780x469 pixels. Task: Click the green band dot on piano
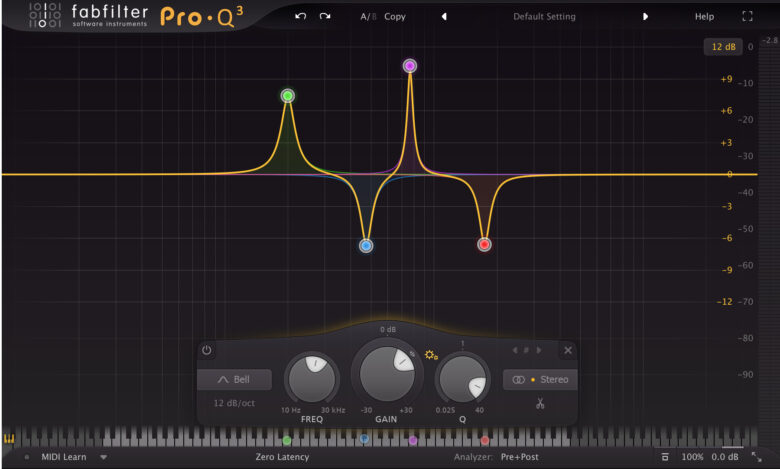coord(287,440)
